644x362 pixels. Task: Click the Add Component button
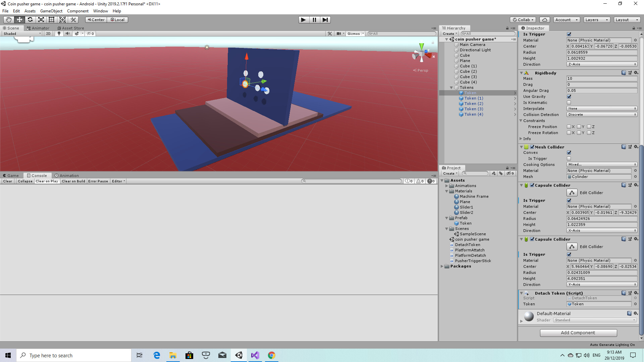(578, 333)
